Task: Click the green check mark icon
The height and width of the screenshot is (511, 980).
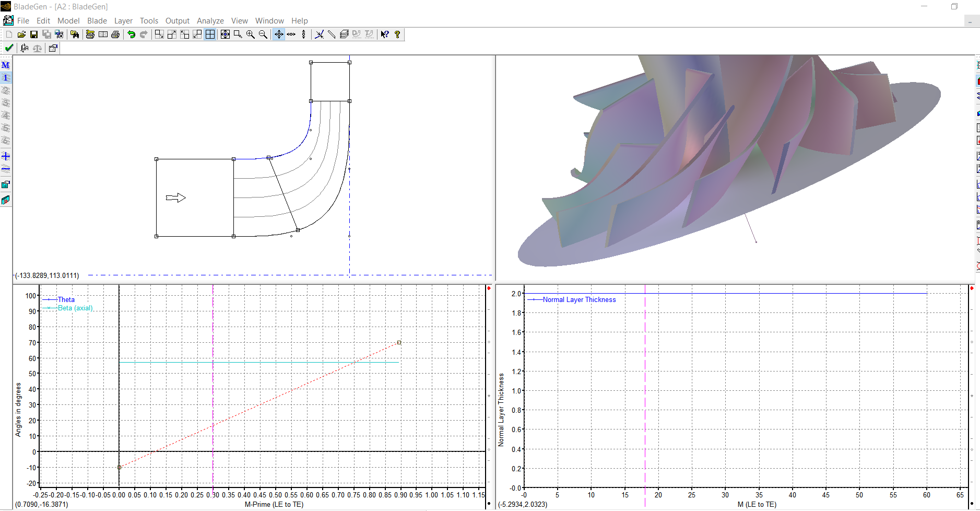Action: 9,48
